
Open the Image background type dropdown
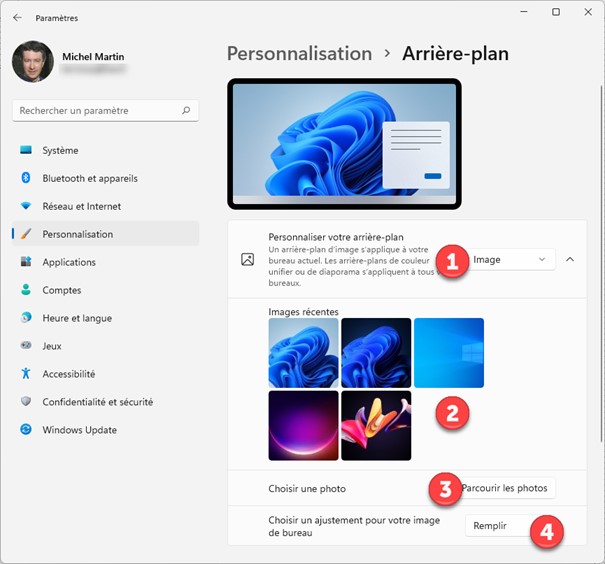click(x=510, y=260)
